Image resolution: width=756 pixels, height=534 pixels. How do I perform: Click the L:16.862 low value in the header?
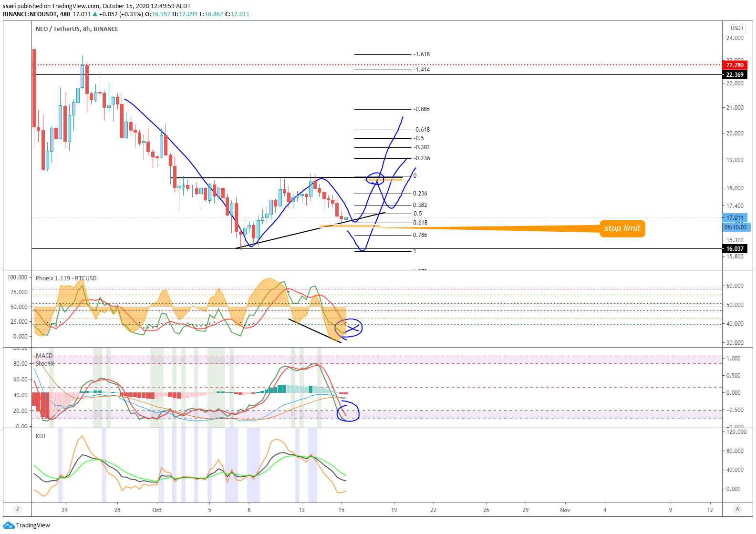click(211, 14)
